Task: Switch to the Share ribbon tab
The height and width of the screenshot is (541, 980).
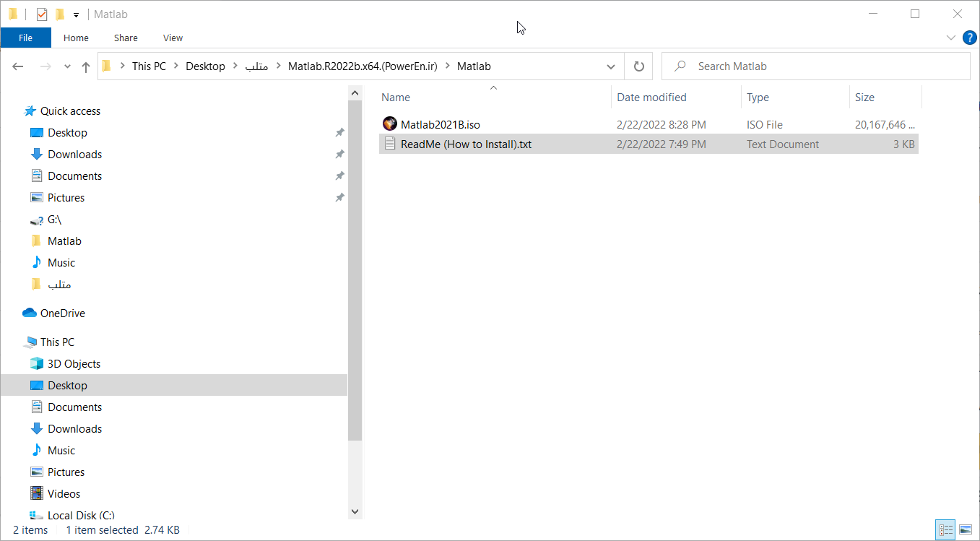Action: [126, 38]
